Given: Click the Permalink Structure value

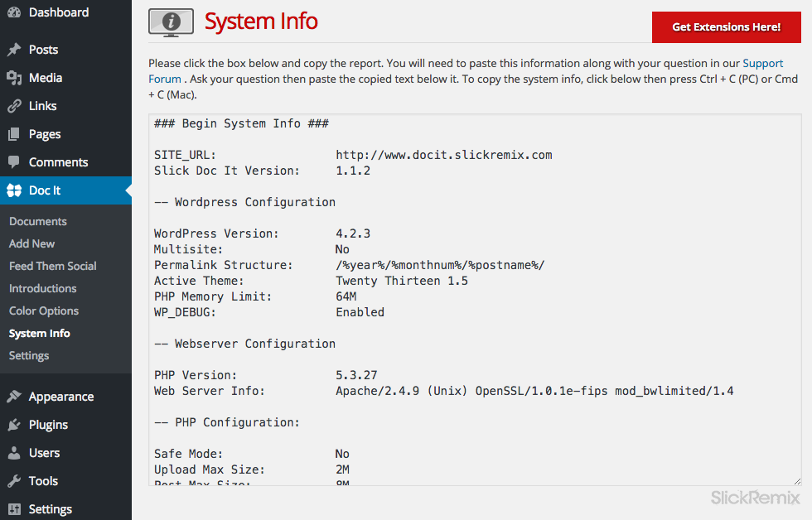Looking at the screenshot, I should click(440, 266).
